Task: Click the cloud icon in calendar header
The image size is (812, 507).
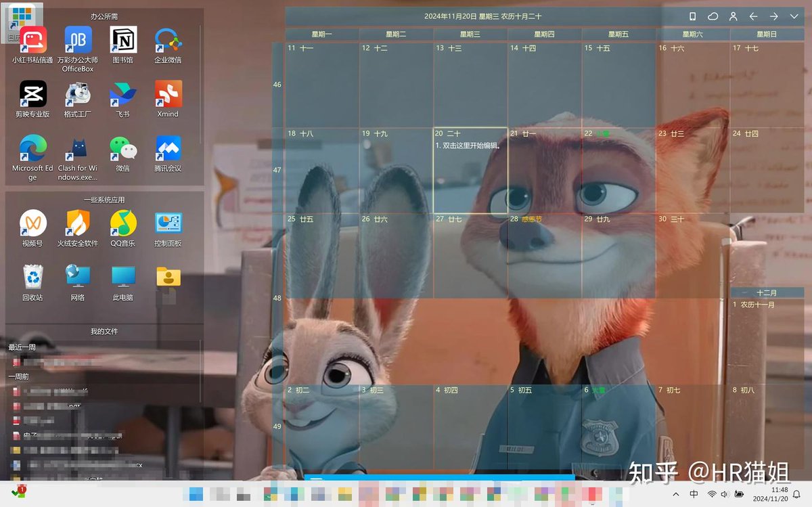Action: [713, 16]
